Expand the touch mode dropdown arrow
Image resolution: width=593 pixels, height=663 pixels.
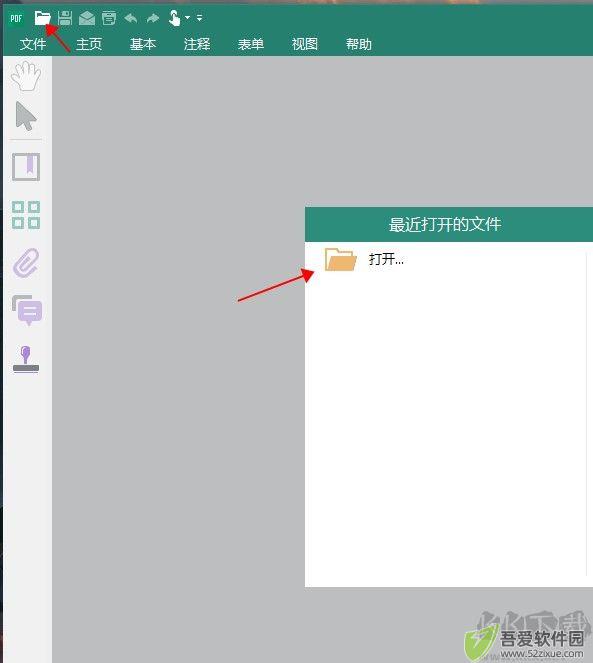pos(187,18)
